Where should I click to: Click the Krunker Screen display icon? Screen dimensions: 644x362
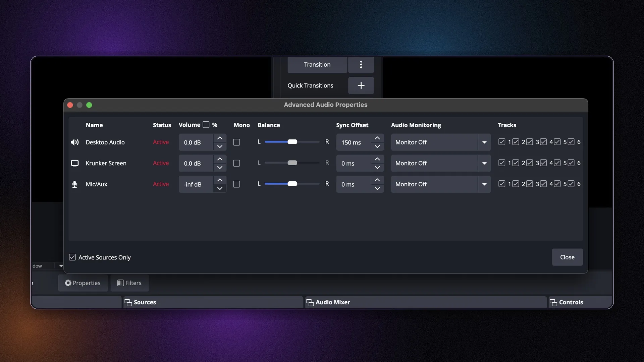(75, 163)
